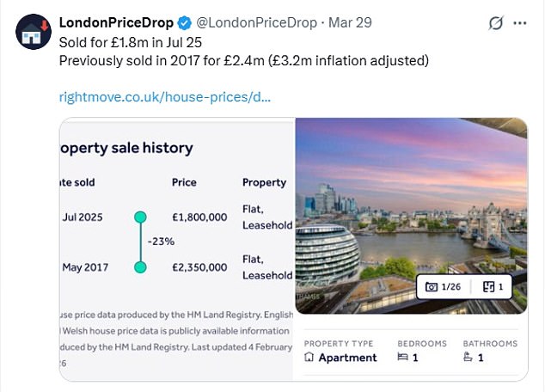The width and height of the screenshot is (545, 392).
Task: Select the Jul 2025 sale timeline dot
Action: [x=140, y=217]
